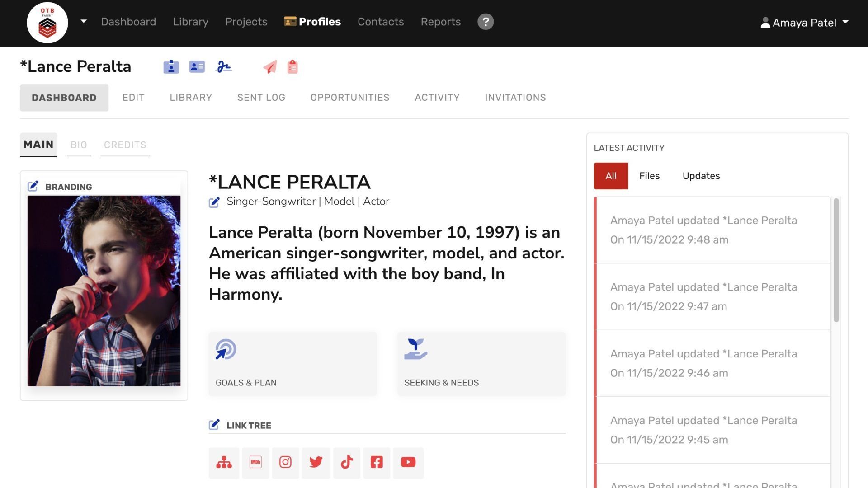Expand the Amaya Patel user menu
The image size is (868, 488).
click(x=804, y=23)
